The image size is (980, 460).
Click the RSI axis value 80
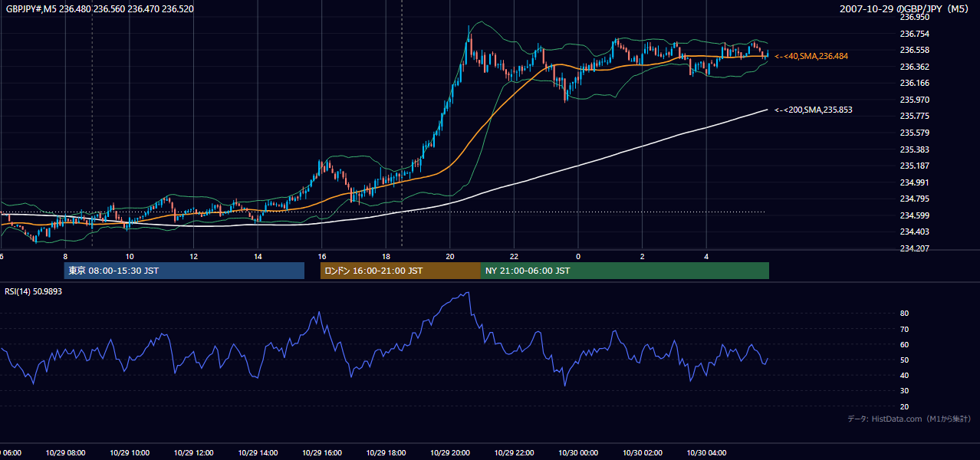[904, 314]
